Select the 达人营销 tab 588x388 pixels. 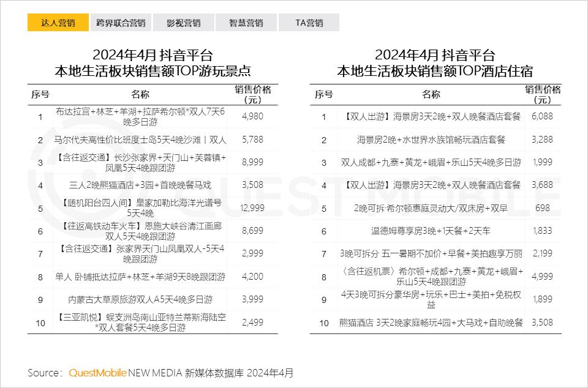point(58,23)
